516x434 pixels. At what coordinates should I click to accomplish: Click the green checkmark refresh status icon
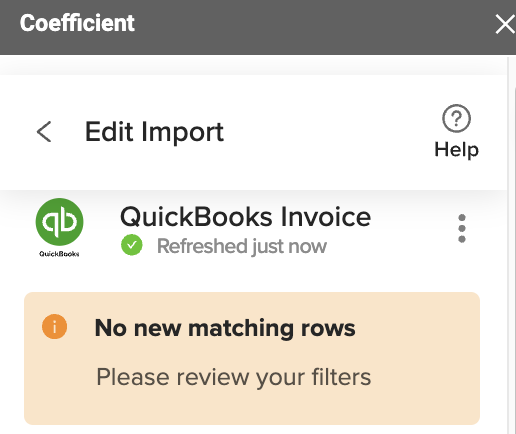132,245
